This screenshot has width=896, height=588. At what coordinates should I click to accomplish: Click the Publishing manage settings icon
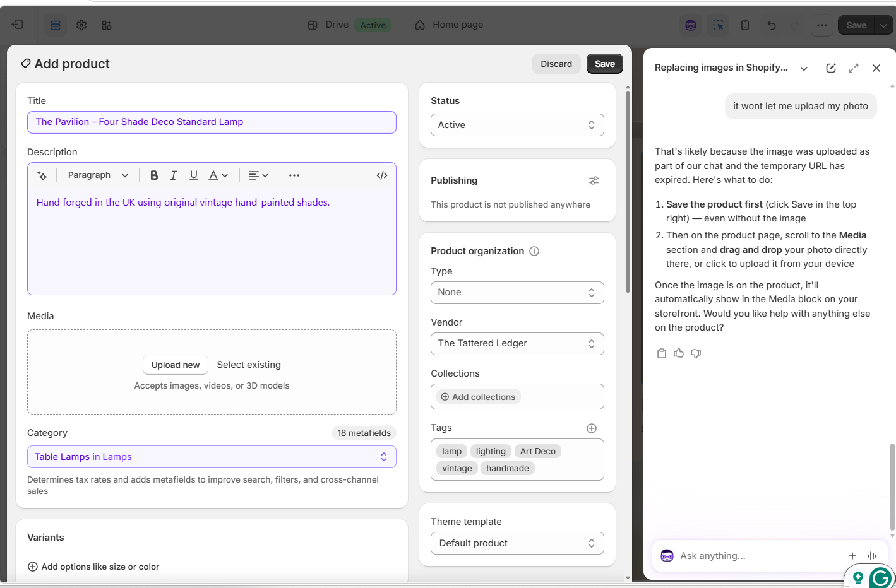594,180
